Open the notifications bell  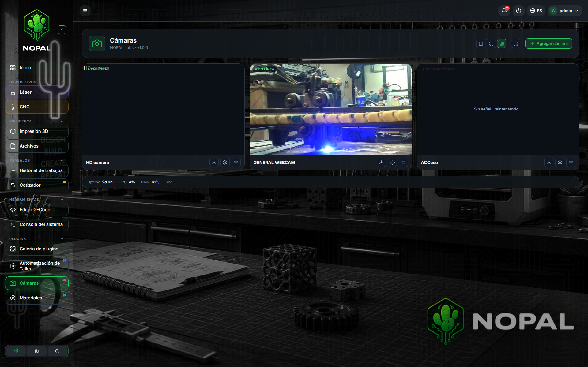click(504, 11)
